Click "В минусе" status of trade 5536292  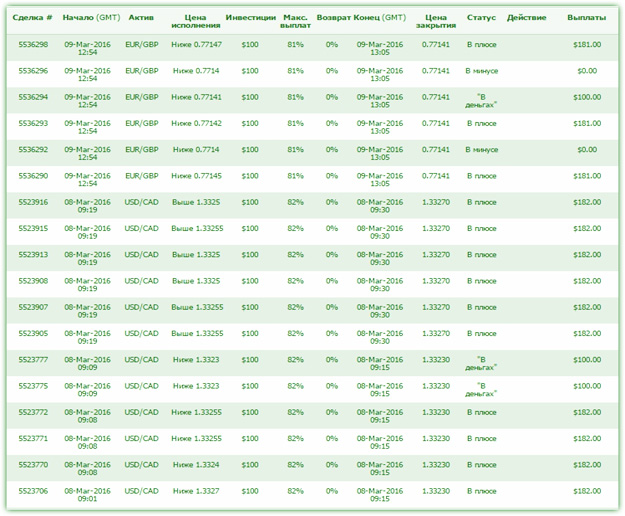[x=481, y=150]
